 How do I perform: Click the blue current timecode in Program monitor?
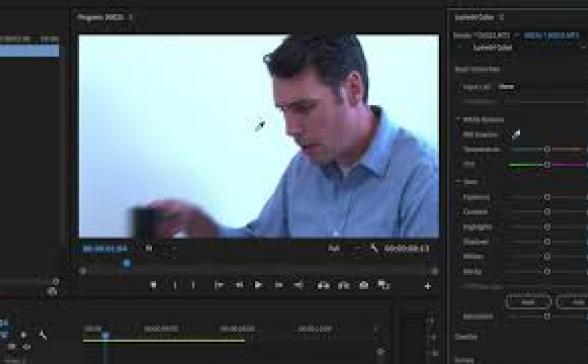[x=105, y=249]
